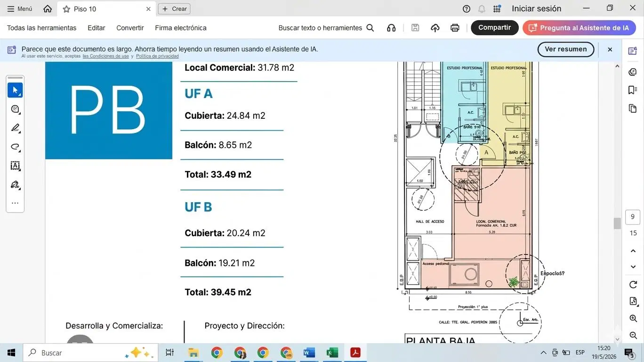
Task: Choose the selection arrow tool
Action: [x=15, y=90]
